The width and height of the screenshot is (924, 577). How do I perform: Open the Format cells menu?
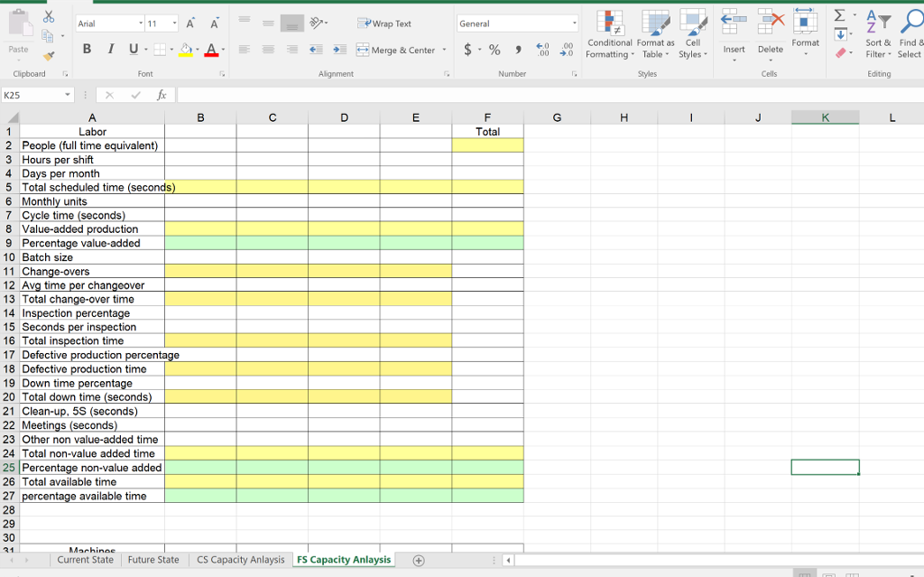point(805,32)
